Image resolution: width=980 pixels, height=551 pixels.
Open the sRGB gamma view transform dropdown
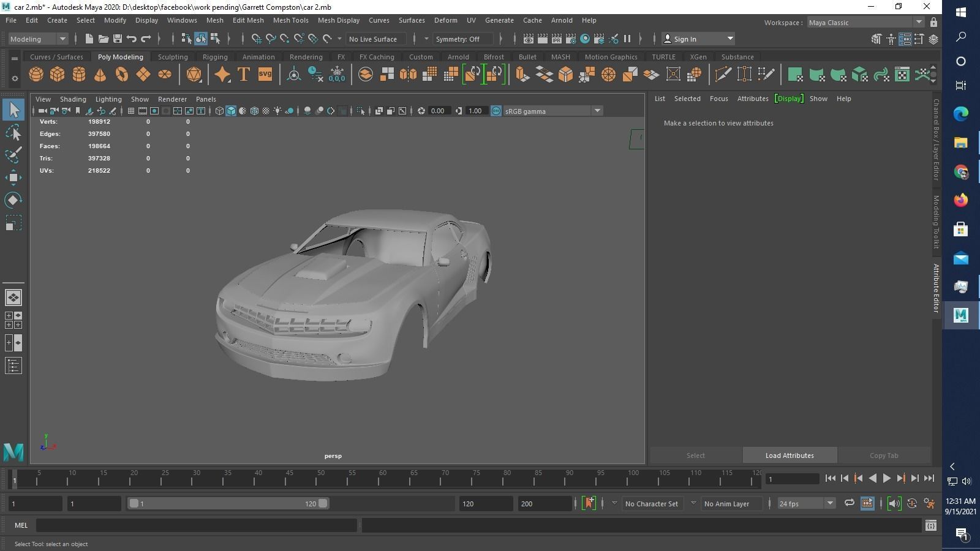coord(553,111)
